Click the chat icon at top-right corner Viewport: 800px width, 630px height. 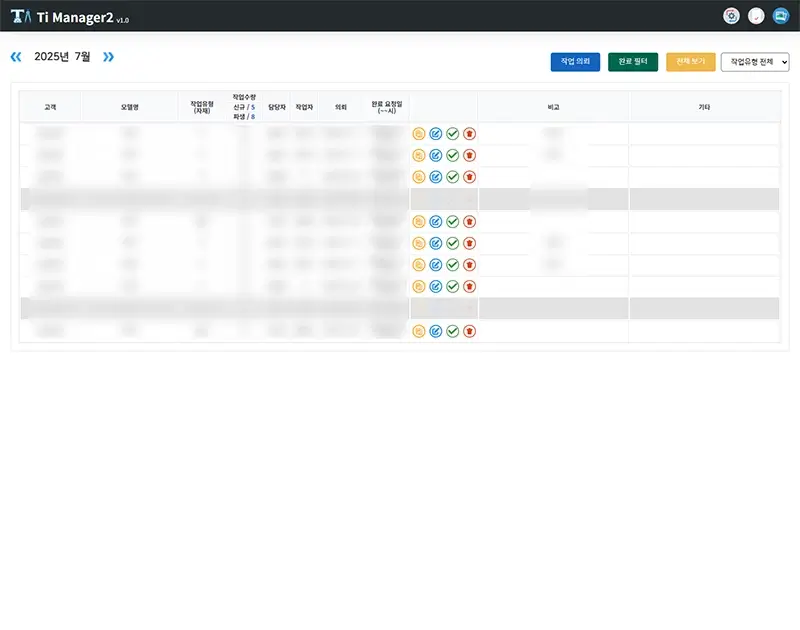[782, 15]
